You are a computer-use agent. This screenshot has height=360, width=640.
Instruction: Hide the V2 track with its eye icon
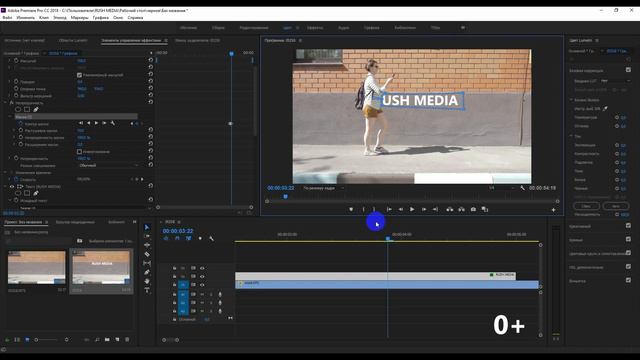(202, 276)
